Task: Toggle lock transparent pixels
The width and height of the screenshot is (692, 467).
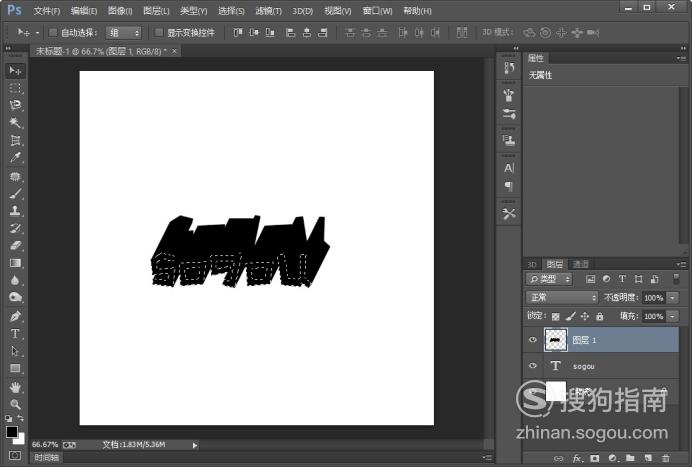Action: click(x=556, y=316)
